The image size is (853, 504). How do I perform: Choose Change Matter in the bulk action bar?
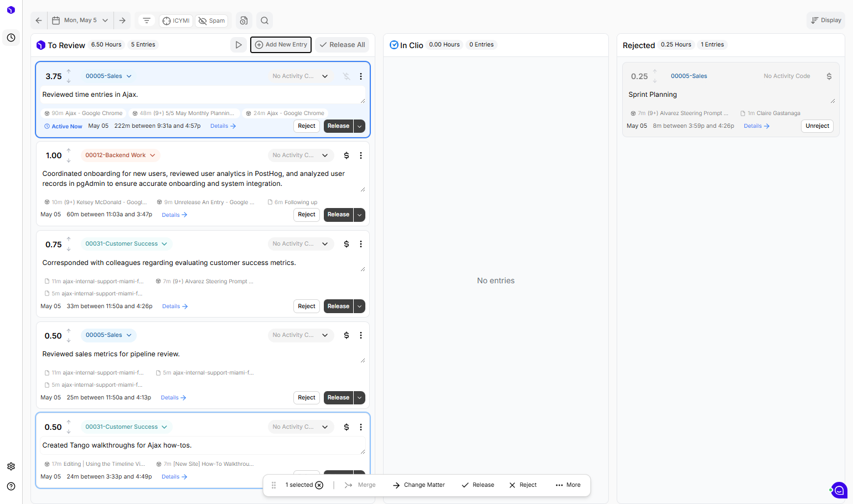point(419,485)
